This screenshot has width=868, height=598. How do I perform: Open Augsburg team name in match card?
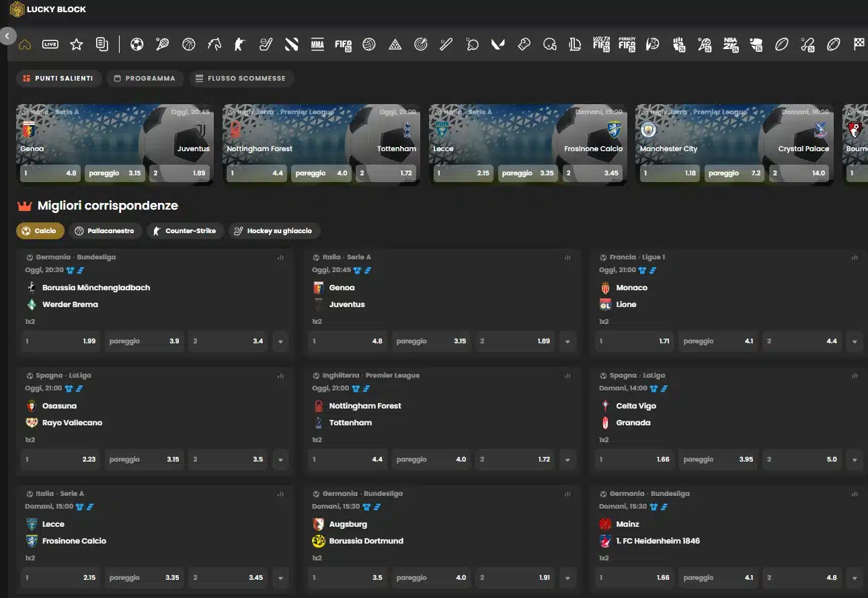348,524
